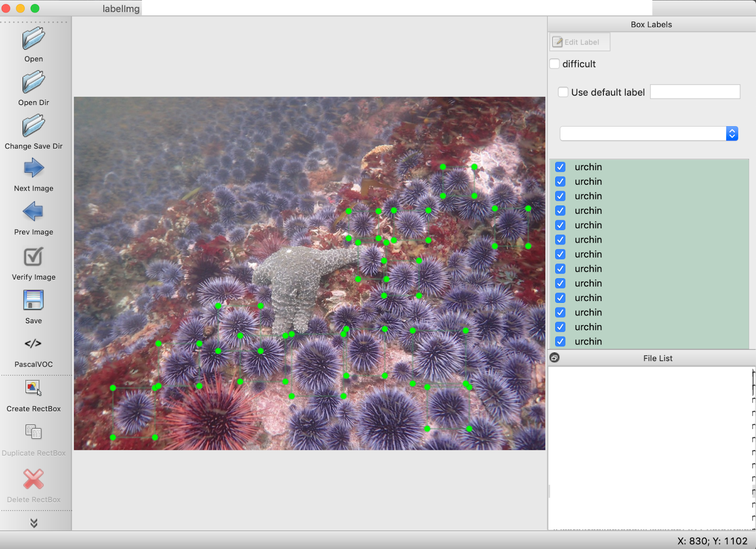756x549 pixels.
Task: Uncheck the topmost urchin checkbox in list
Action: coord(560,167)
